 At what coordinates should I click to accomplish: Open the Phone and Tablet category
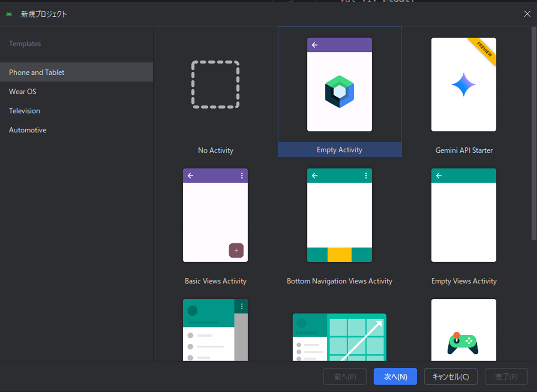[x=76, y=72]
